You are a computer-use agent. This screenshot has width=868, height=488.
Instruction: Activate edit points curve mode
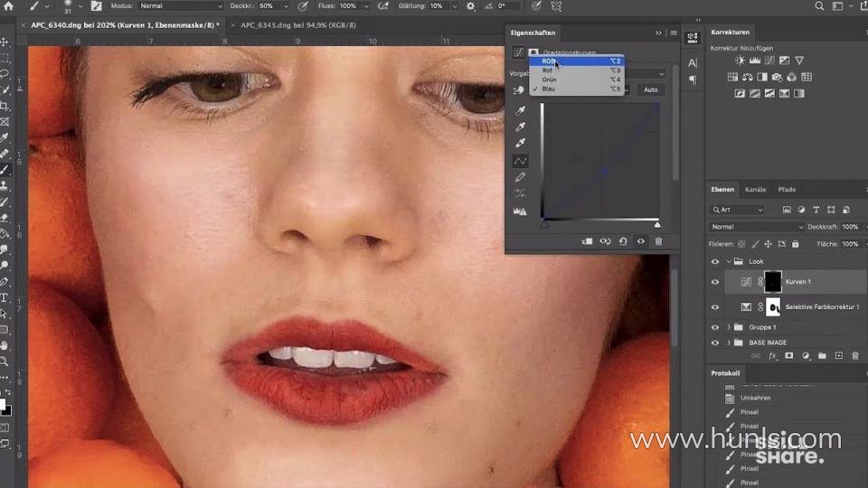click(520, 161)
